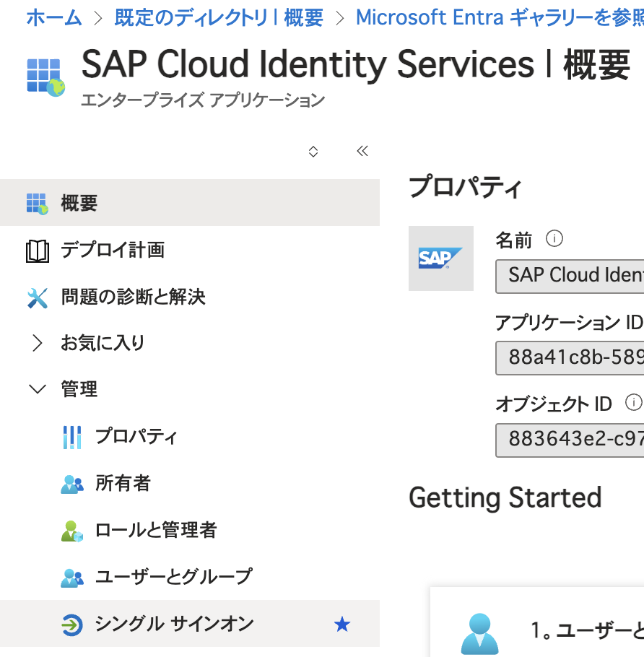Viewport: 644px width, 657px height.
Task: Click the 名前 text field
Action: point(570,275)
